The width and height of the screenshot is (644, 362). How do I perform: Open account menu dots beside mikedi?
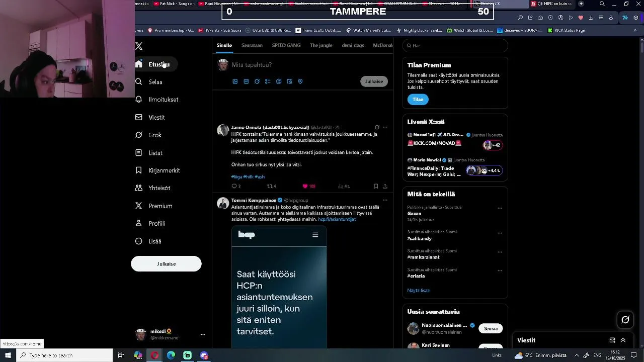203,334
